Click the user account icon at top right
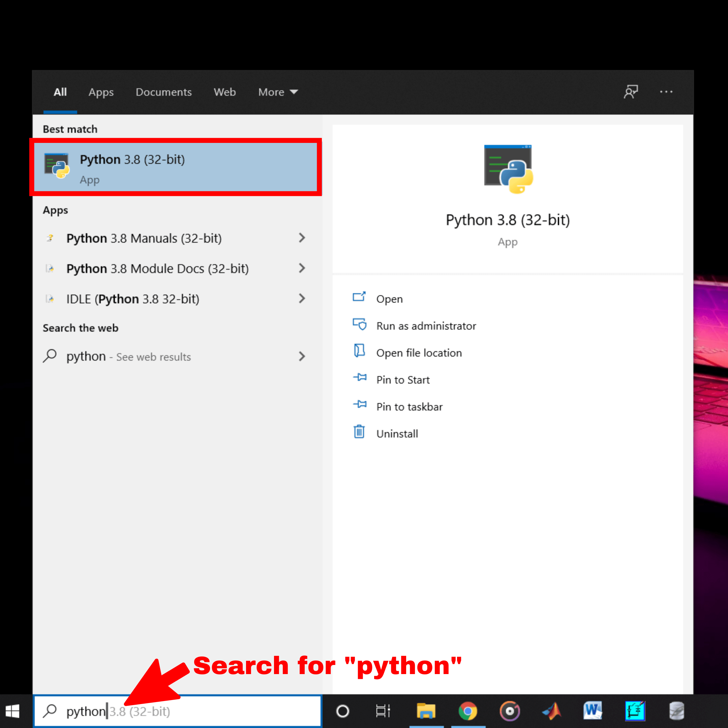Viewport: 728px width, 728px height. coord(631,92)
